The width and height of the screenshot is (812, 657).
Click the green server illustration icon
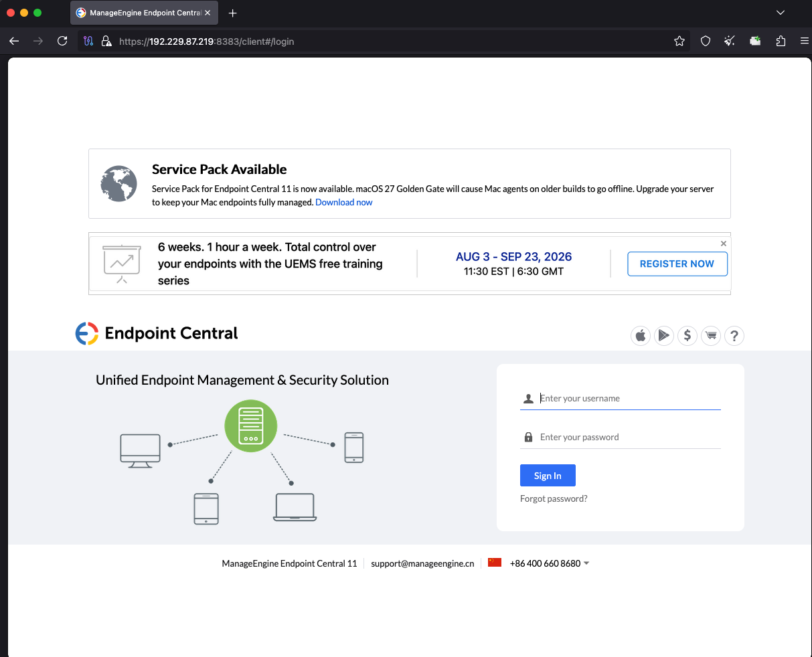point(250,426)
